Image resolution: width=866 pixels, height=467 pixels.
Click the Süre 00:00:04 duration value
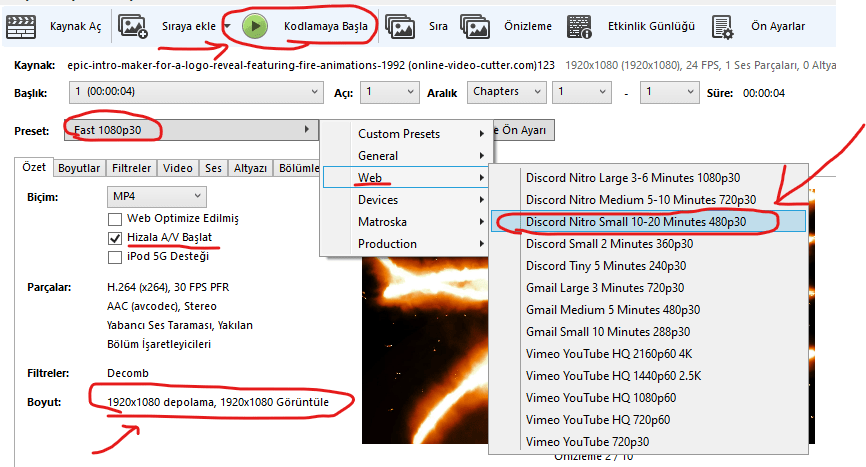(x=764, y=93)
